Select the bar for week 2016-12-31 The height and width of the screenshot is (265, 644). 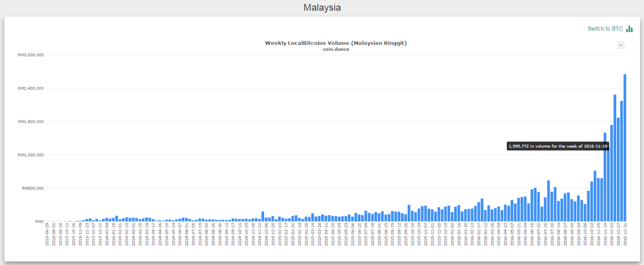[x=625, y=148]
